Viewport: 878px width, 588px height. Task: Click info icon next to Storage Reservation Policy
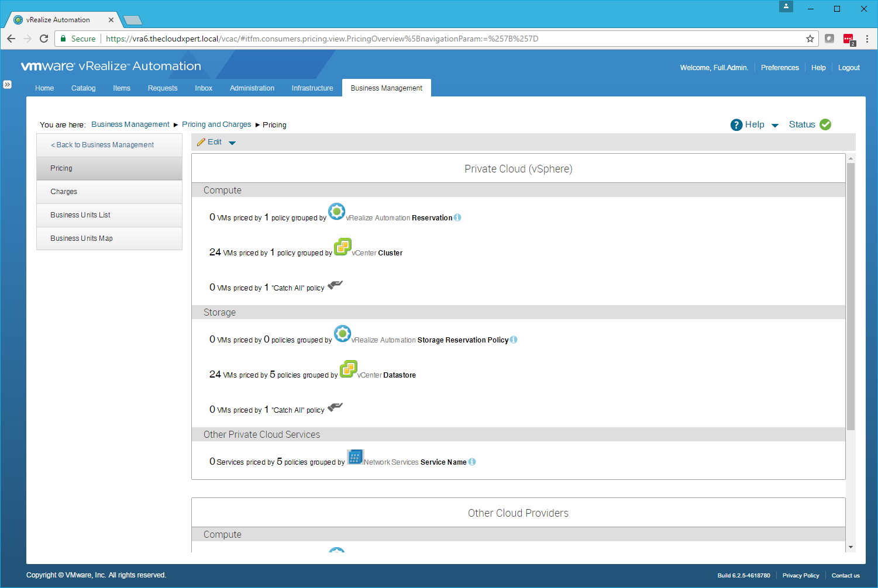(514, 340)
